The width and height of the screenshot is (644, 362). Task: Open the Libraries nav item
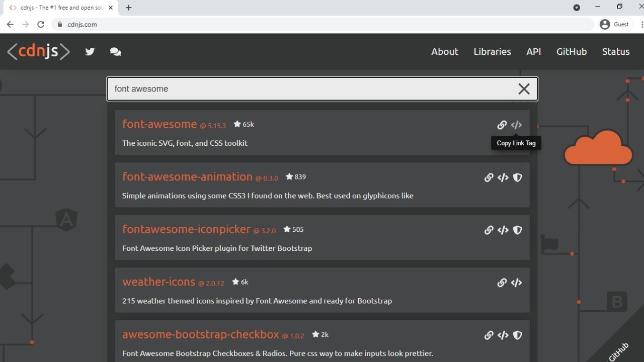coord(492,51)
